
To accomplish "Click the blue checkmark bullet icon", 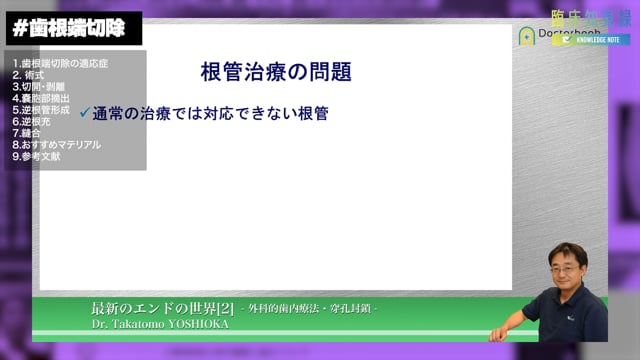I will (x=85, y=112).
